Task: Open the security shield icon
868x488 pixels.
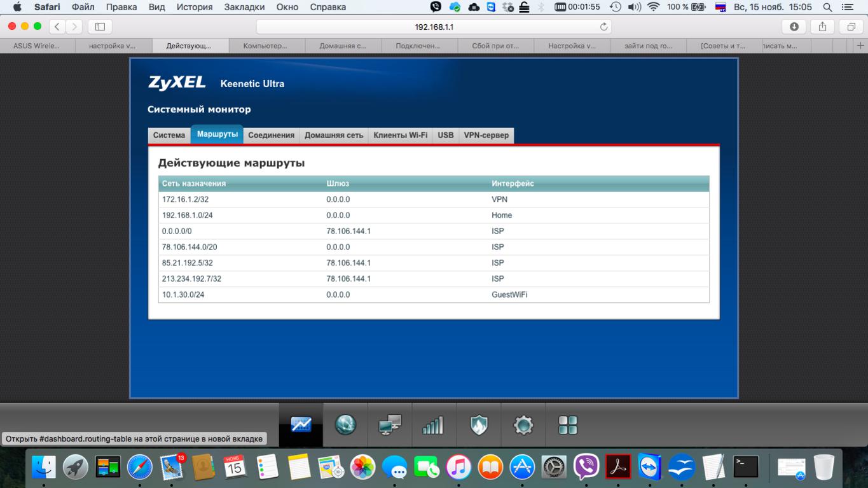Action: pos(478,424)
